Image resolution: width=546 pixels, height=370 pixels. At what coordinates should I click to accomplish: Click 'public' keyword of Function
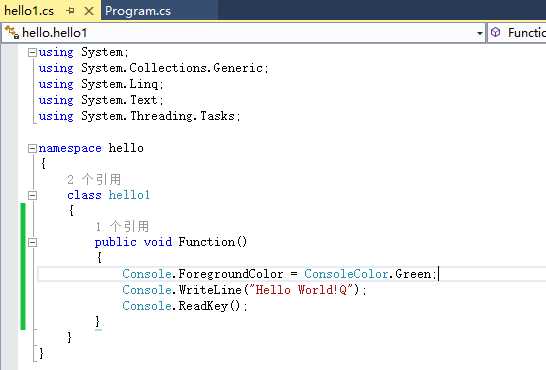coord(116,242)
